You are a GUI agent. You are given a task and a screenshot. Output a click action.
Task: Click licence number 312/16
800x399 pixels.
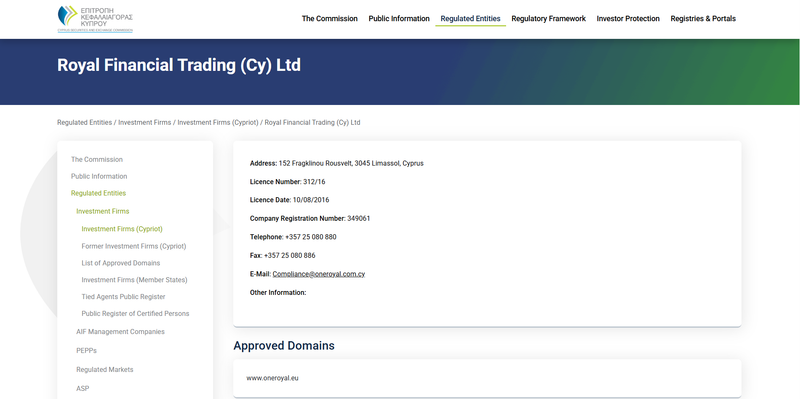click(314, 182)
